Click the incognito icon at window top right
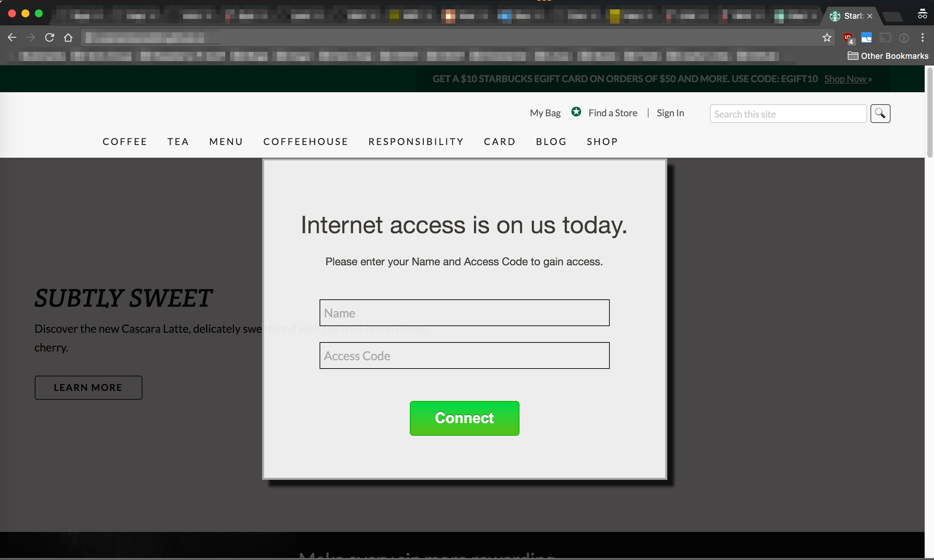 pyautogui.click(x=922, y=14)
